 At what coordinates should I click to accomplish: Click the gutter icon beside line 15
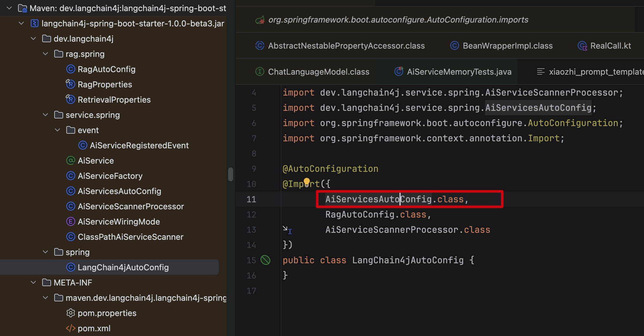tap(265, 260)
